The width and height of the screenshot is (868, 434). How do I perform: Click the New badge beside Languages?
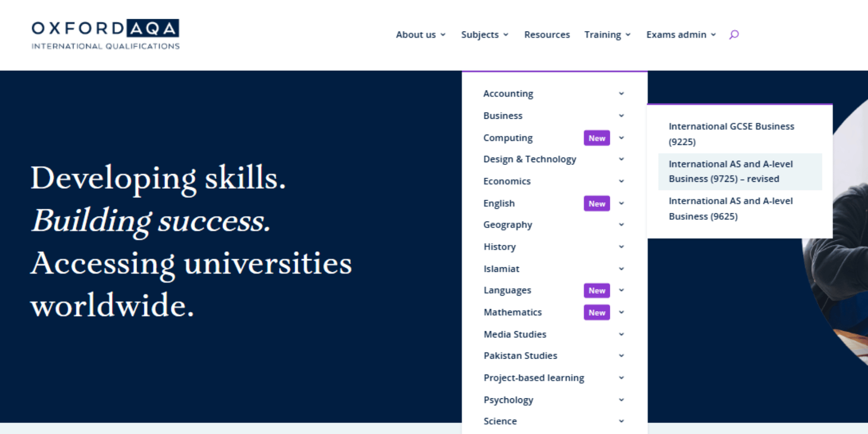point(597,290)
